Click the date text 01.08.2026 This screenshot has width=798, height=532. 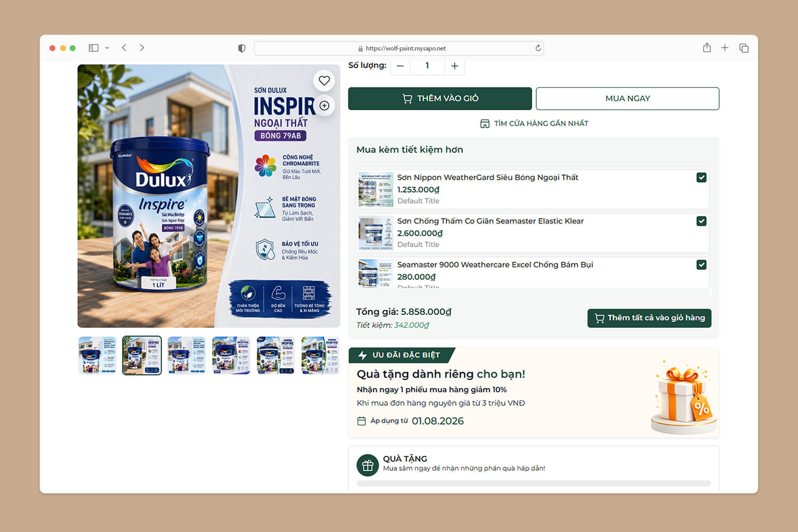click(x=438, y=421)
